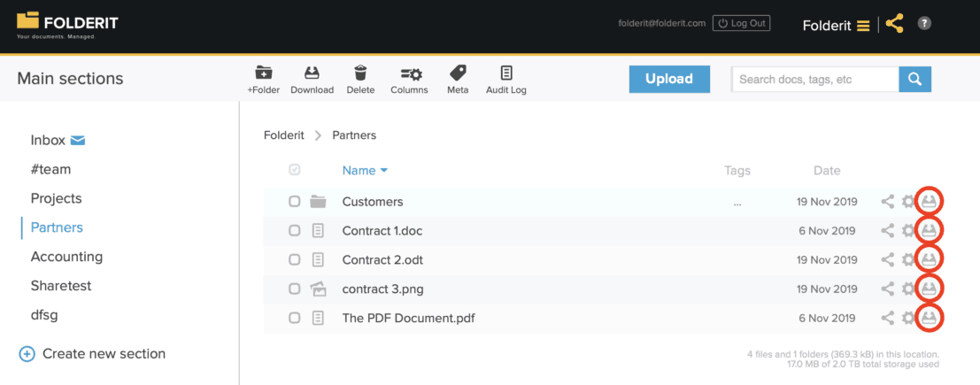
Task: Download Contract 2.odt
Action: pyautogui.click(x=929, y=259)
